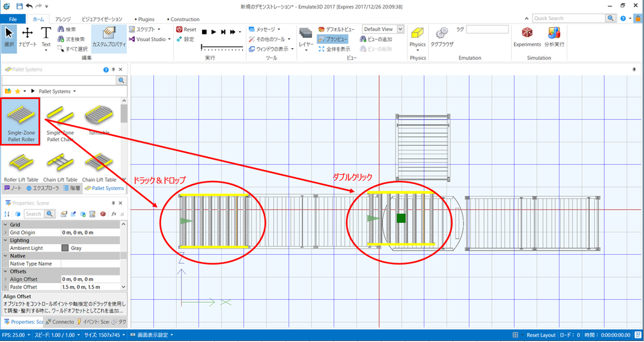Open タグブラウザ tag browser
Image resolution: width=644 pixels, height=342 pixels.
click(x=442, y=37)
